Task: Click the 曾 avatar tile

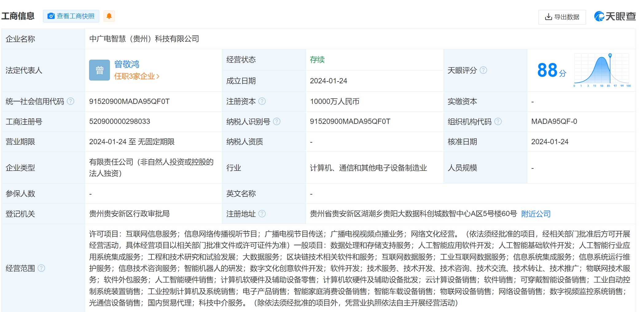Action: 100,70
